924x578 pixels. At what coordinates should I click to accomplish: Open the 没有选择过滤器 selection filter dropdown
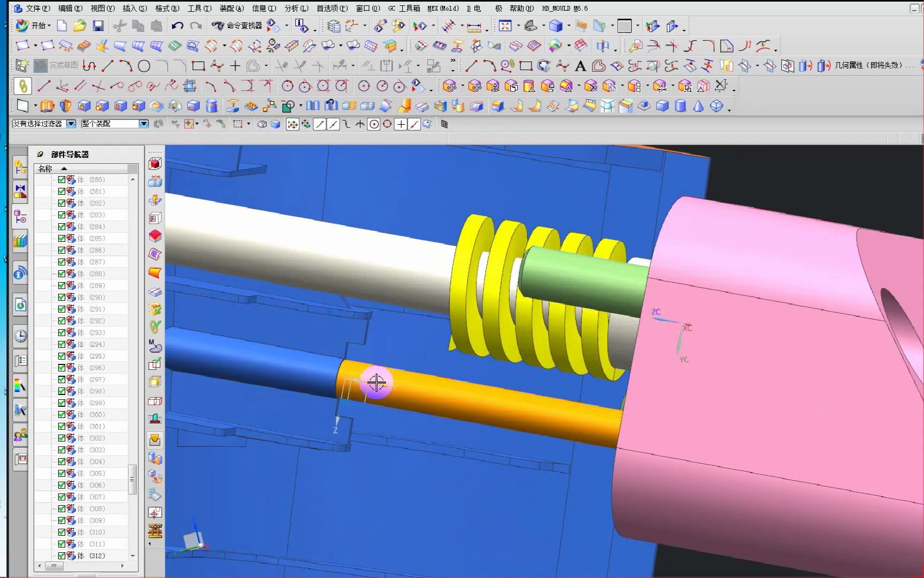tap(71, 124)
